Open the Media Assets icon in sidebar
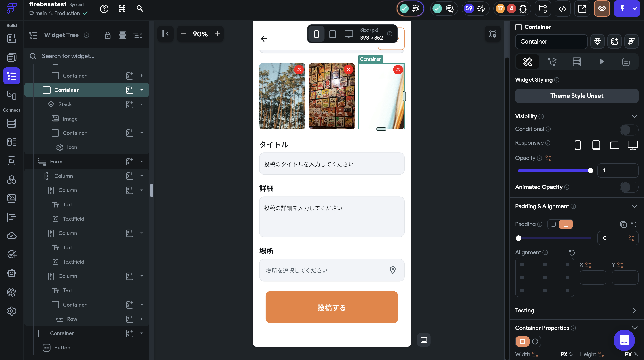 [x=11, y=198]
